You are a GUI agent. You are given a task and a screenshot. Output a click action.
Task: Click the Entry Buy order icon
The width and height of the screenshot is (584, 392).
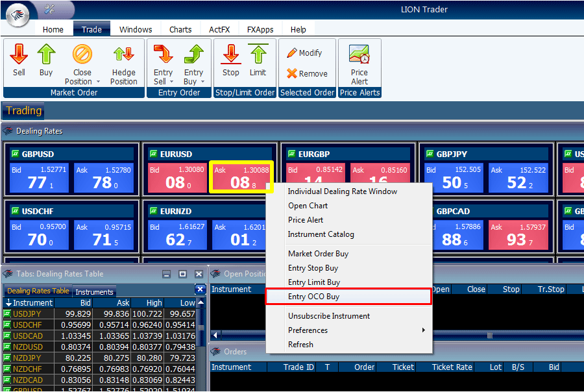(193, 54)
